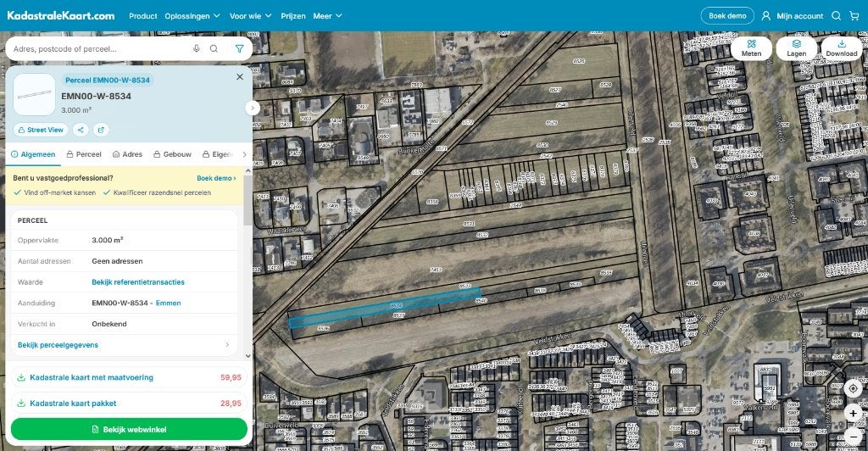Switch to the Gebouw tab

tap(172, 154)
